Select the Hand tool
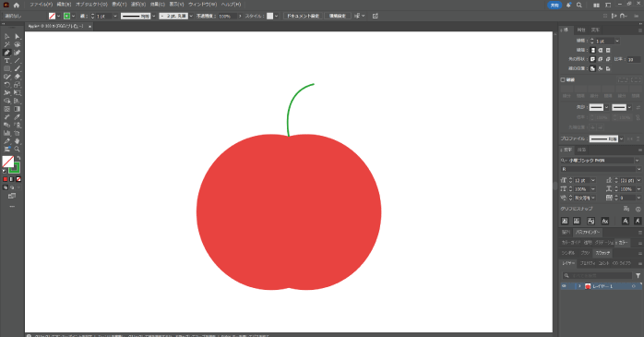 tap(18, 141)
